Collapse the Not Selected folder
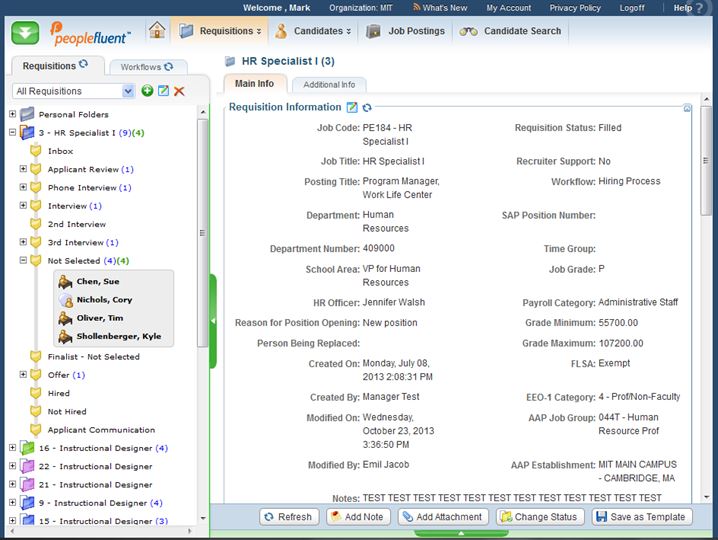The height and width of the screenshot is (540, 718). pos(23,261)
